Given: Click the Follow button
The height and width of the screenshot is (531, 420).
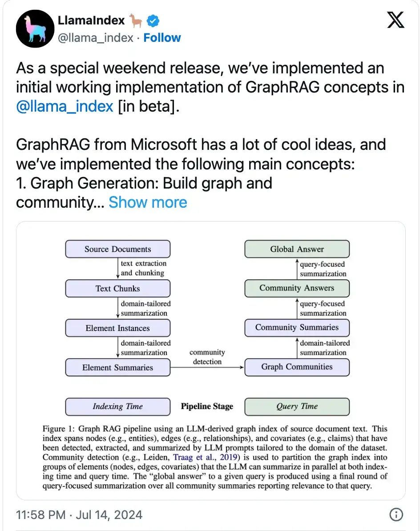Looking at the screenshot, I should tap(162, 38).
